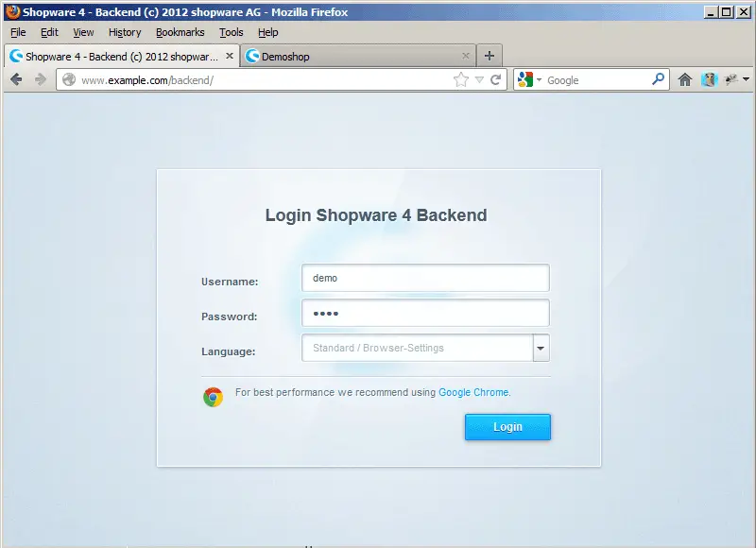Reload the page with refresh icon

click(495, 80)
